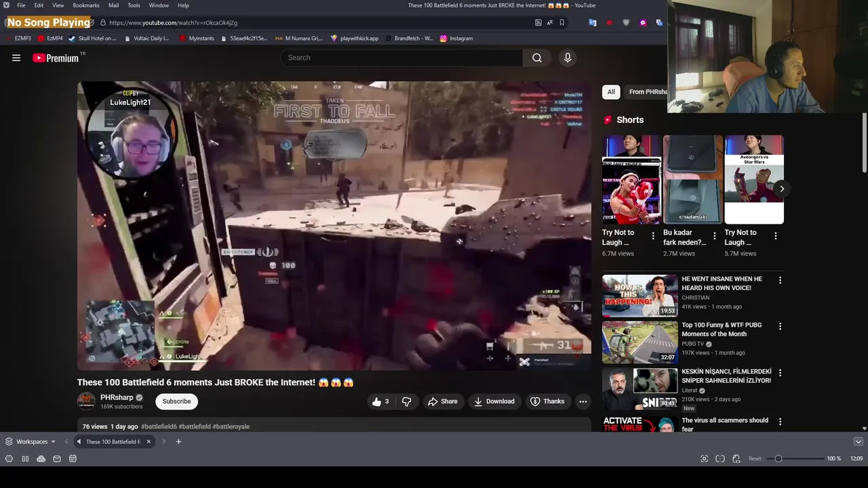Open the Skull Hotel bookmark
Screen dimensions: 868x488
coord(92,39)
